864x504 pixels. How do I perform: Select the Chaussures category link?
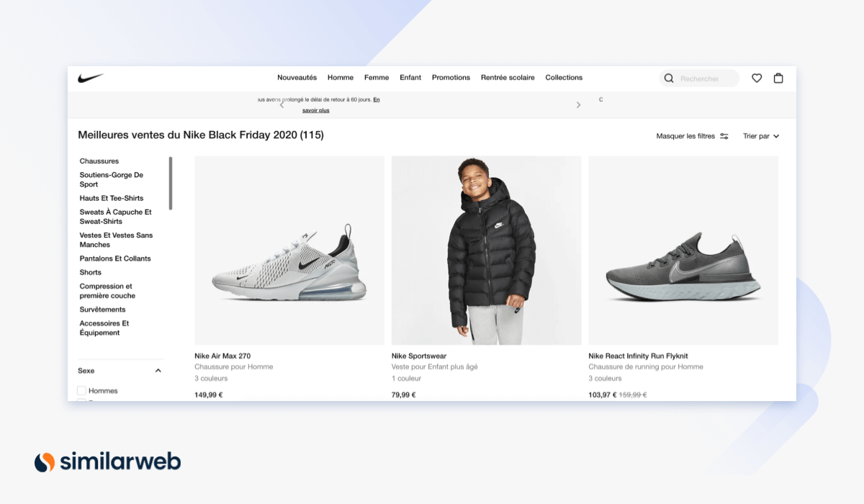click(99, 161)
